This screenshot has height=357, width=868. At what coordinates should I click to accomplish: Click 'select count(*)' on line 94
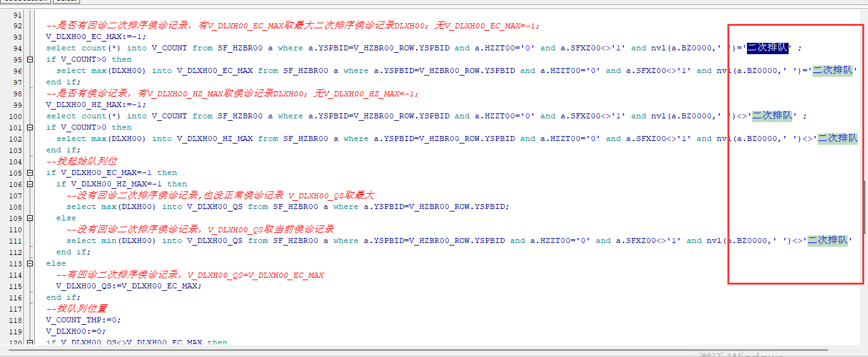[84, 48]
